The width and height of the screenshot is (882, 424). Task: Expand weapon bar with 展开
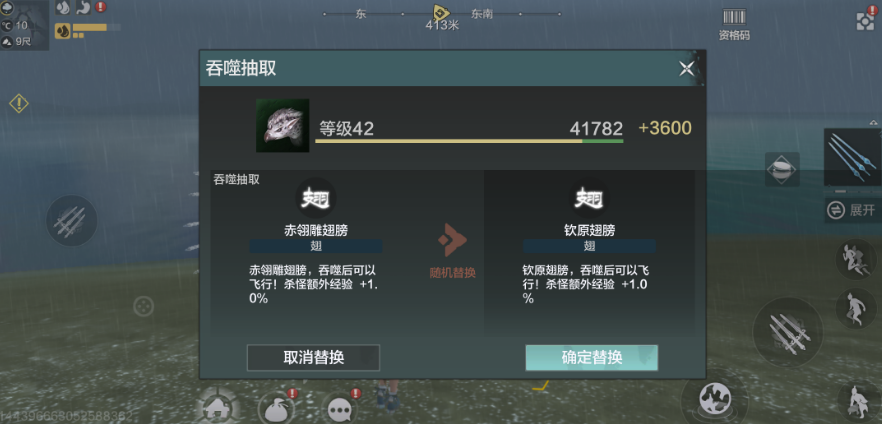coord(852,210)
